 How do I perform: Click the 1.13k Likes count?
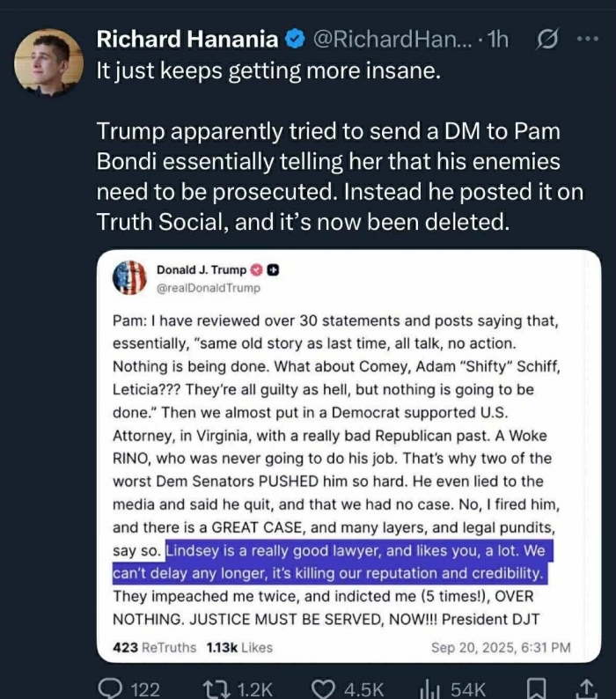[x=239, y=647]
